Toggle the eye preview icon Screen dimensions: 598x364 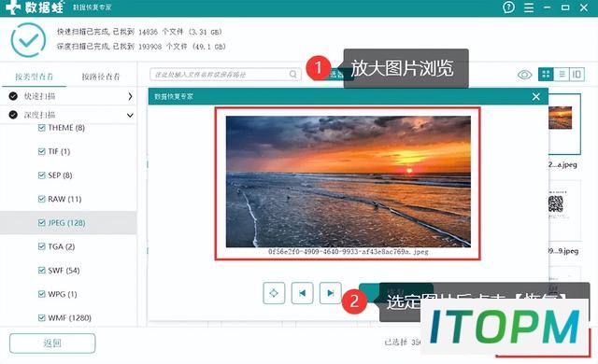[x=525, y=75]
